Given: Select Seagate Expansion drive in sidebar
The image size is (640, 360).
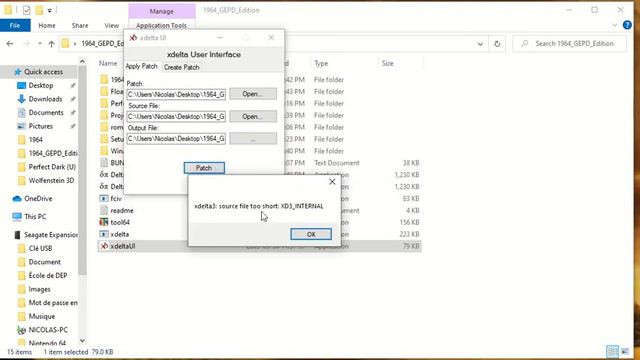Looking at the screenshot, I should (x=51, y=235).
